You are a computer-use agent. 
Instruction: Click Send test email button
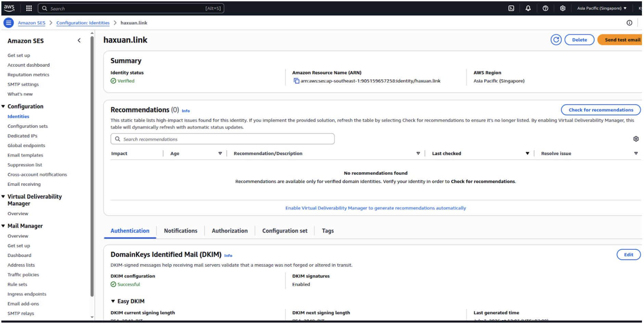(620, 40)
